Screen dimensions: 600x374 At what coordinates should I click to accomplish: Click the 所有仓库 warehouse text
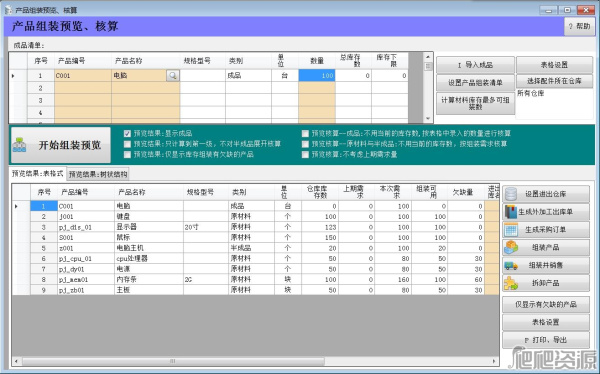[531, 93]
